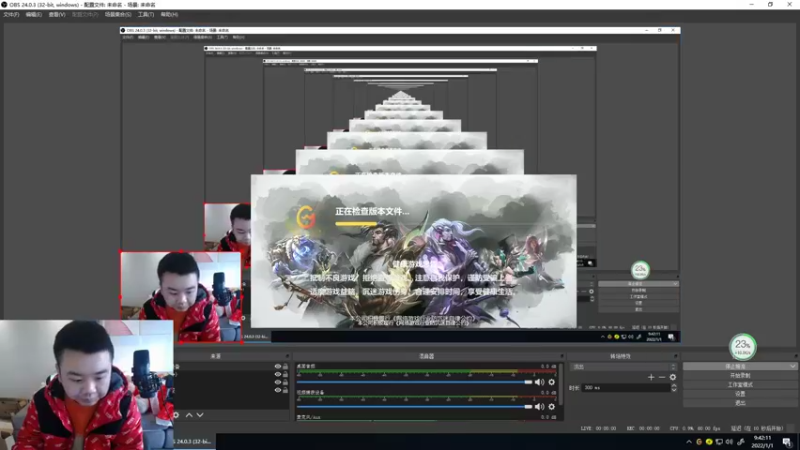Open the 淡出 transition dropdown
800x450 pixels.
click(623, 367)
